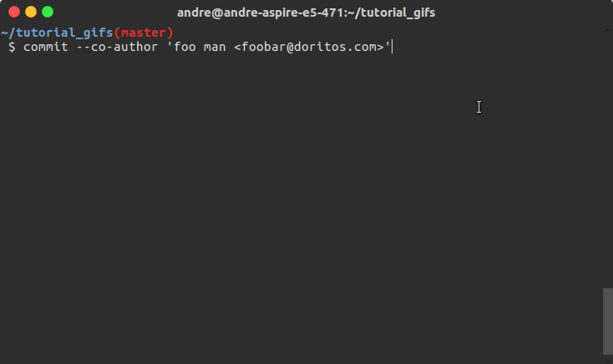The width and height of the screenshot is (613, 364).
Task: Click the word man in the command
Action: point(215,47)
